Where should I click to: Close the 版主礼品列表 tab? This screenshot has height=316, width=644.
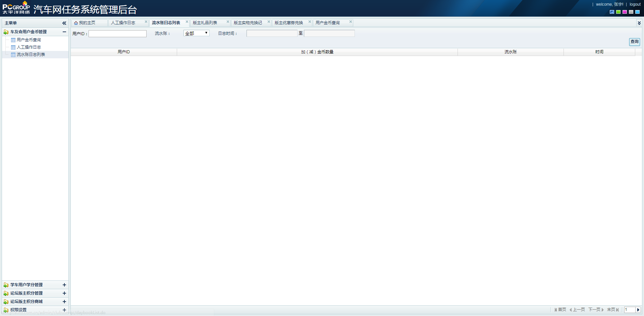click(x=228, y=22)
